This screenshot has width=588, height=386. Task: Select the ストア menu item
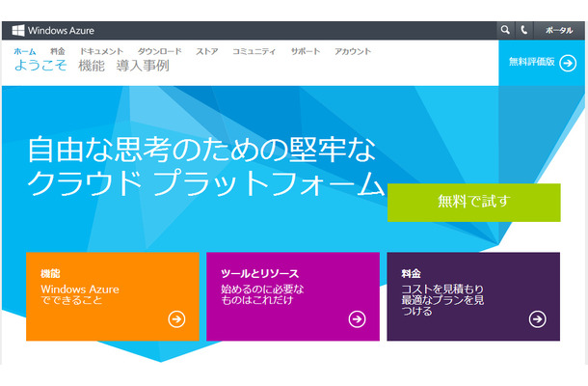click(206, 51)
